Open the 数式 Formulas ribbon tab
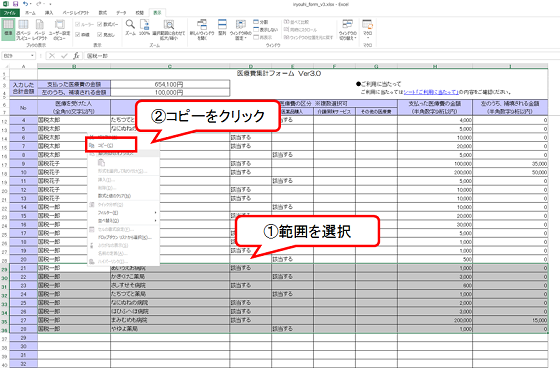This screenshot has width=560, height=368. 103,13
